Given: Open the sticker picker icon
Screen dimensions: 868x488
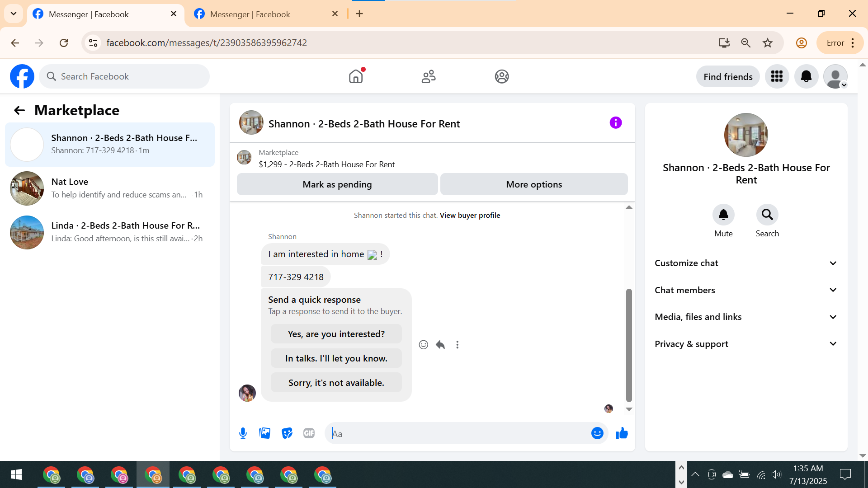Looking at the screenshot, I should click(x=287, y=433).
